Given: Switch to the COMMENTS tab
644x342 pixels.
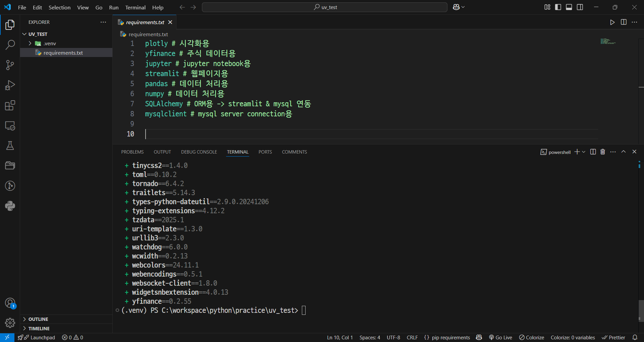Looking at the screenshot, I should tap(294, 152).
